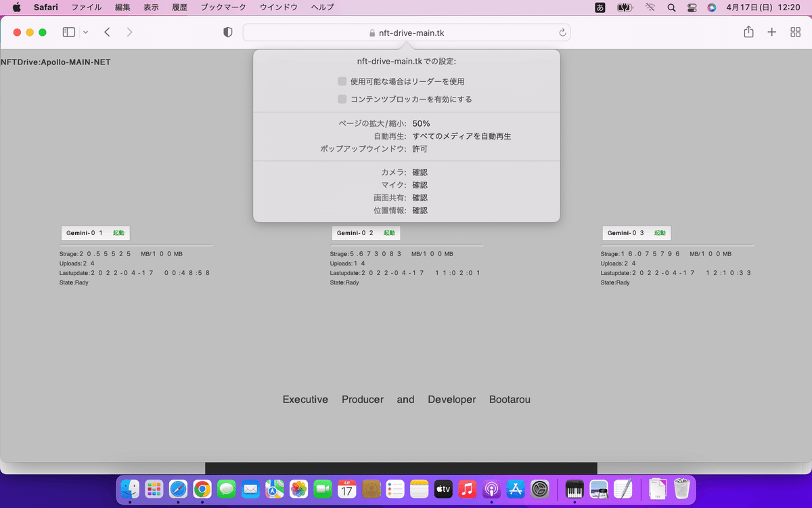
Task: Add a new tab with the plus icon
Action: click(x=772, y=32)
